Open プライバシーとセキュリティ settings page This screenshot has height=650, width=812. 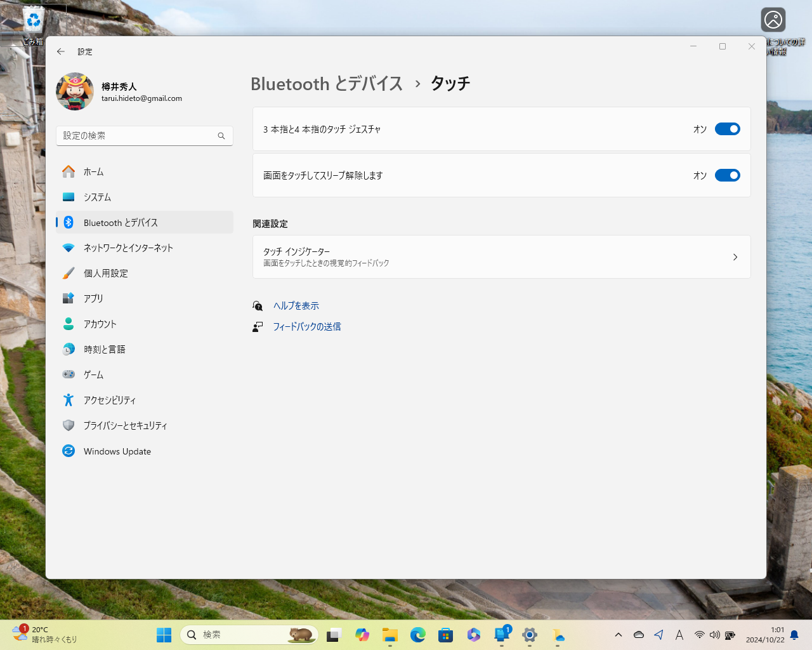click(x=145, y=425)
